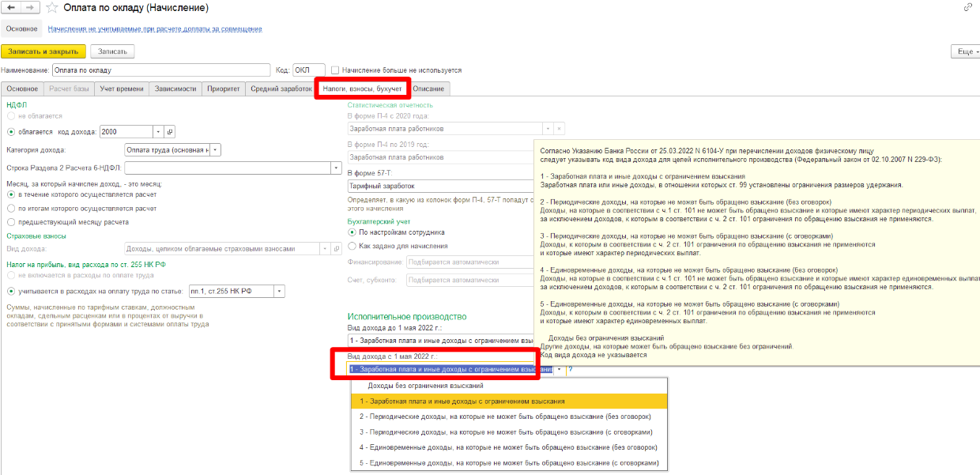Star this accrual as favorite
The image size is (980, 475).
pos(52,8)
